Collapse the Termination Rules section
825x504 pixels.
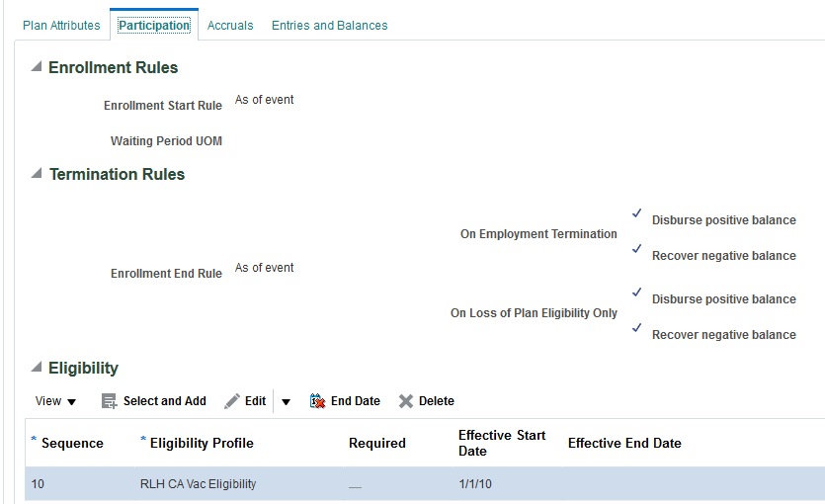[x=37, y=174]
